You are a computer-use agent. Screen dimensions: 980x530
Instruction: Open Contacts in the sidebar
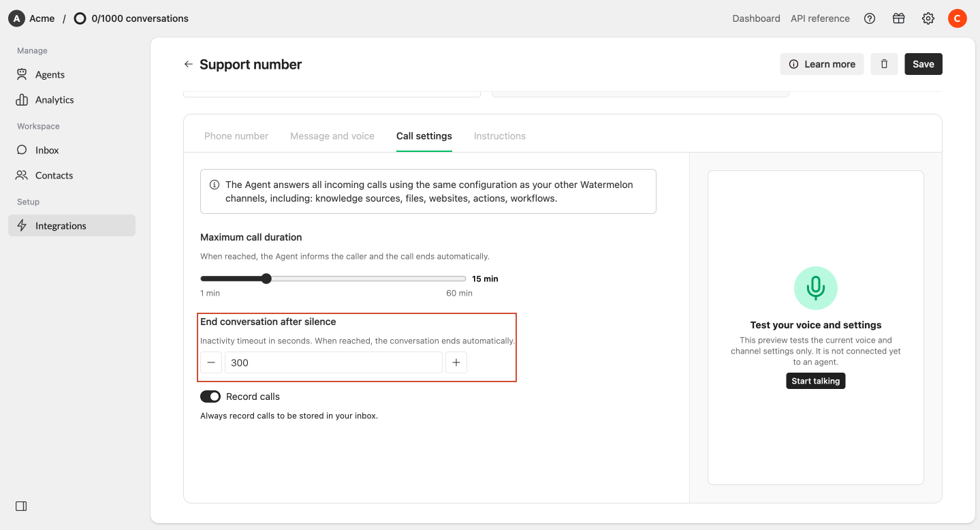coord(72,175)
